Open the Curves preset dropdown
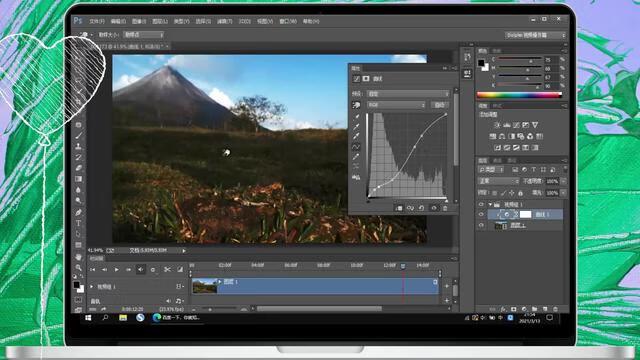This screenshot has width=640, height=360. coord(408,94)
